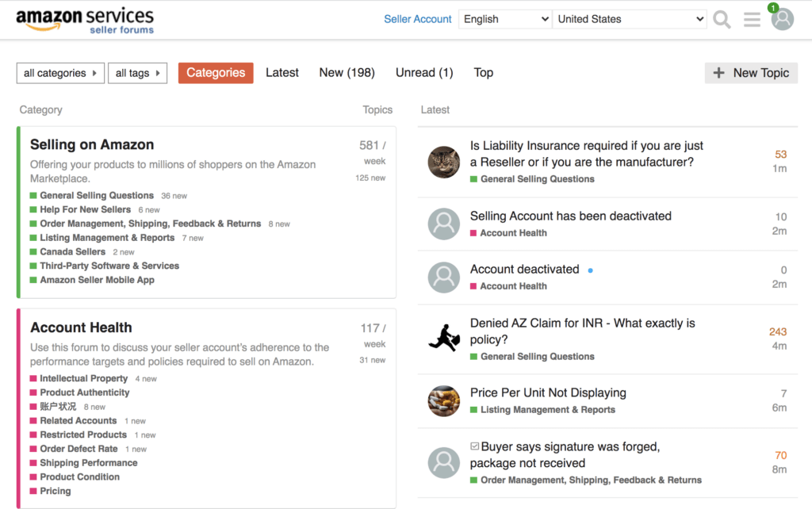Open the 账户状况 subcategory
Image resolution: width=812 pixels, height=509 pixels.
[58, 407]
